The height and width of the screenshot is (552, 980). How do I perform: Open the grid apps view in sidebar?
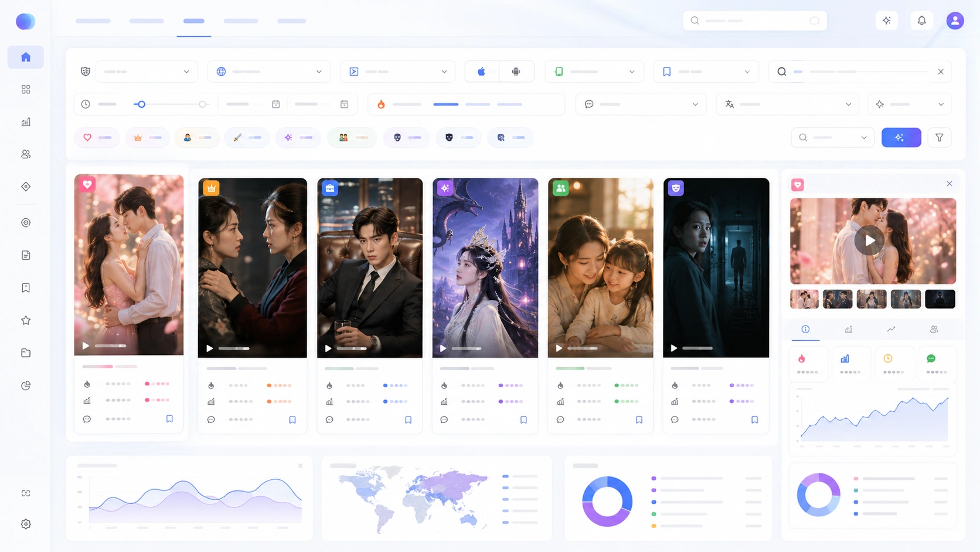point(26,89)
